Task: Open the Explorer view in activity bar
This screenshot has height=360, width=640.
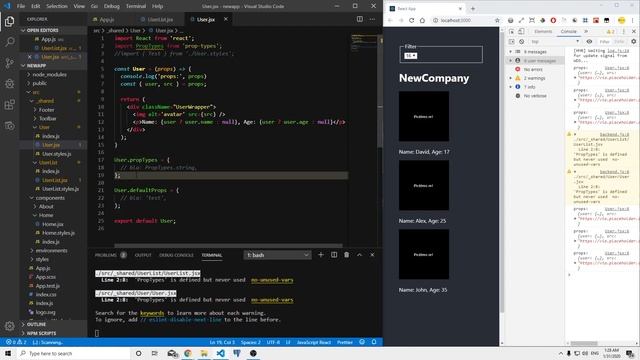Action: tap(9, 21)
